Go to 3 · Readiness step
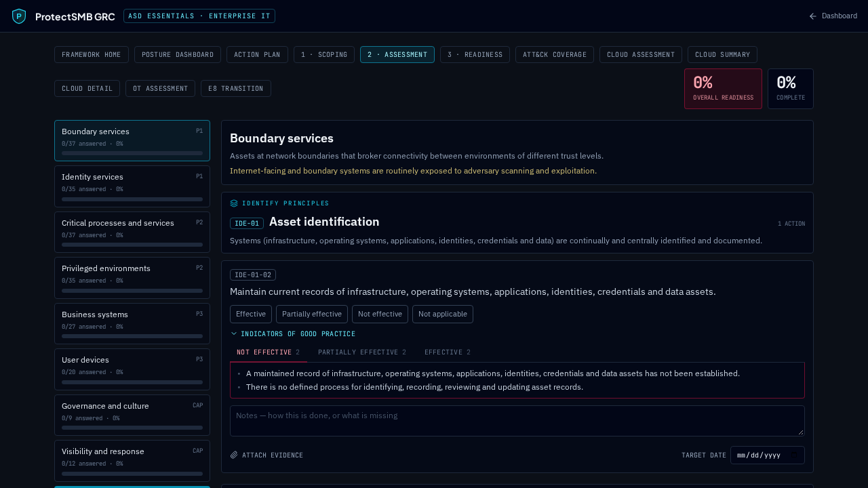The image size is (868, 488). (x=475, y=55)
